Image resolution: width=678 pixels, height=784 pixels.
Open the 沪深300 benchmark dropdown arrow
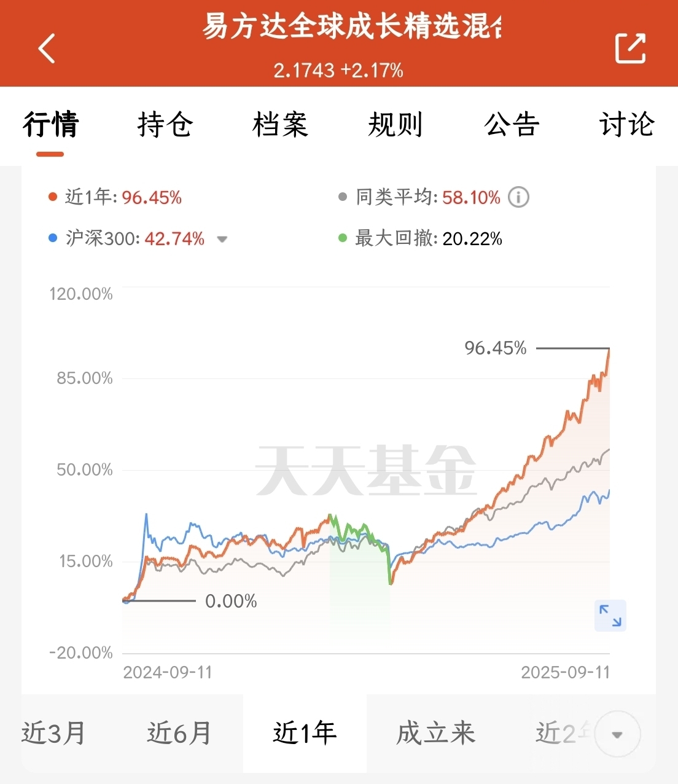pos(222,239)
